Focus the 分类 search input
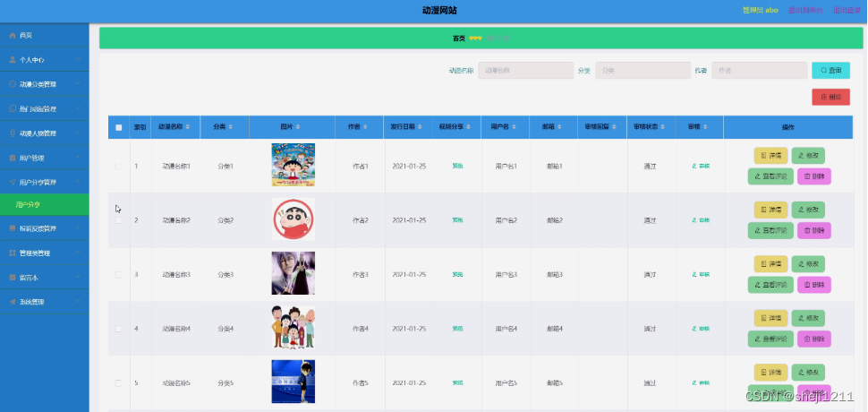The width and height of the screenshot is (868, 412). coord(642,71)
